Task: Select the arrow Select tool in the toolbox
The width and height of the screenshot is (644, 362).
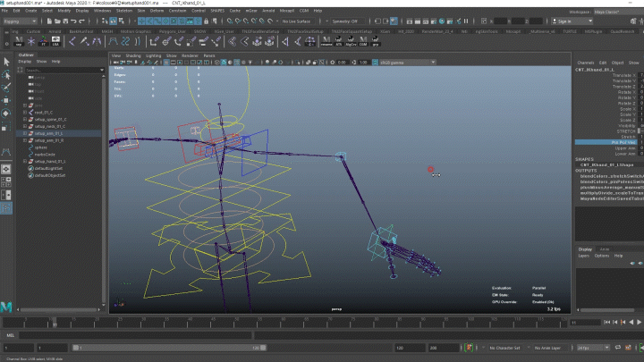Action: click(6, 62)
